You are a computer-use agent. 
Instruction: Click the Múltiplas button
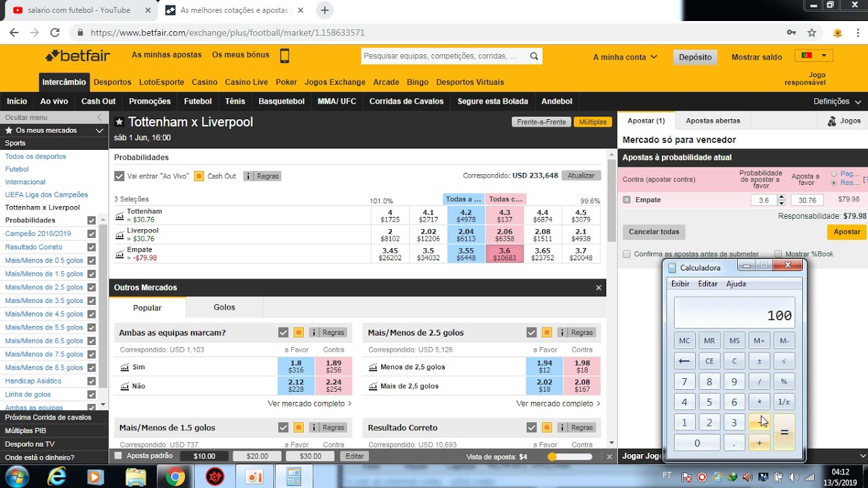[x=593, y=122]
